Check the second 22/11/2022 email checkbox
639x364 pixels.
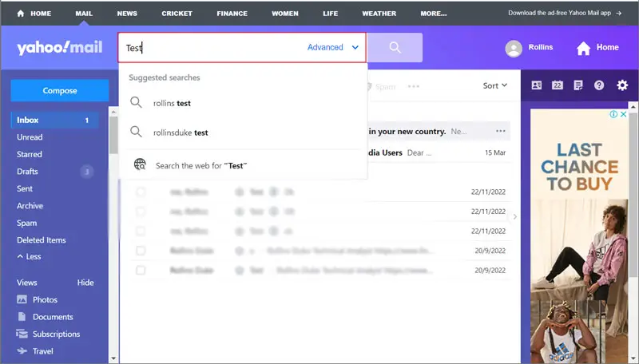coord(141,212)
